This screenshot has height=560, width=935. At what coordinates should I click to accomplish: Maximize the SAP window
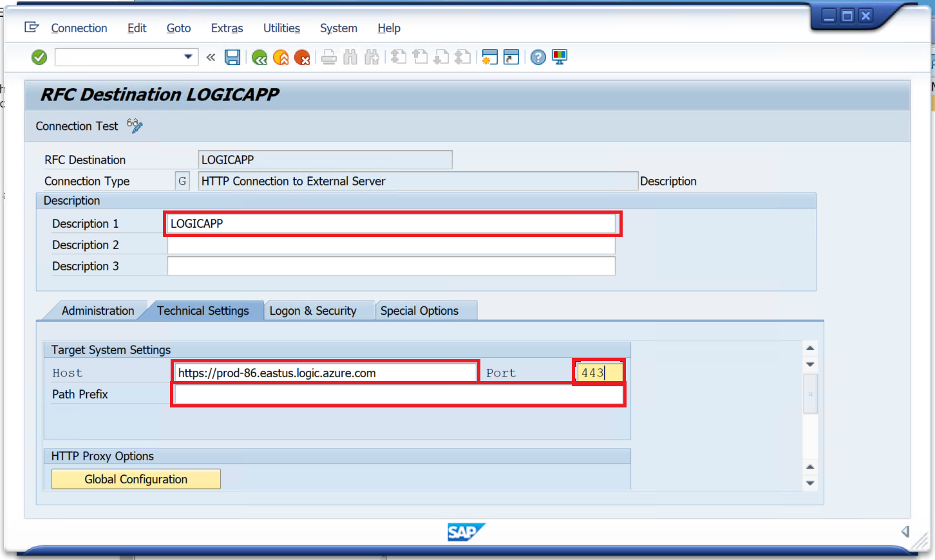tap(847, 16)
